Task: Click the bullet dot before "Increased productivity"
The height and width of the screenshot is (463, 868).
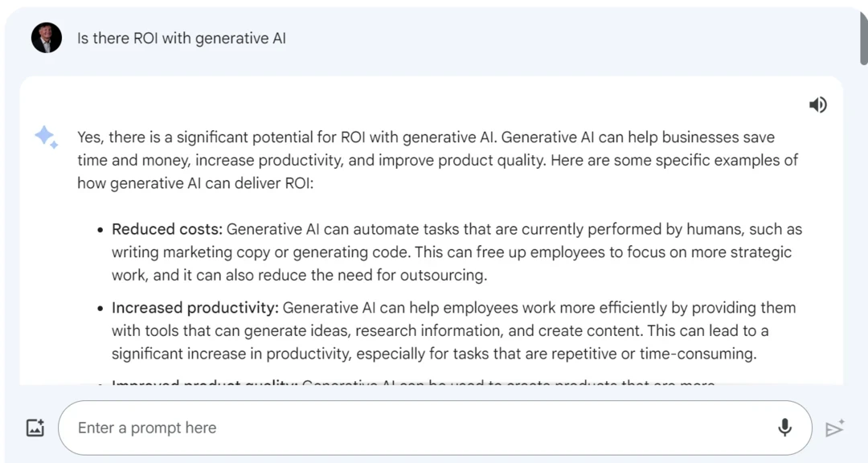Action: point(100,309)
